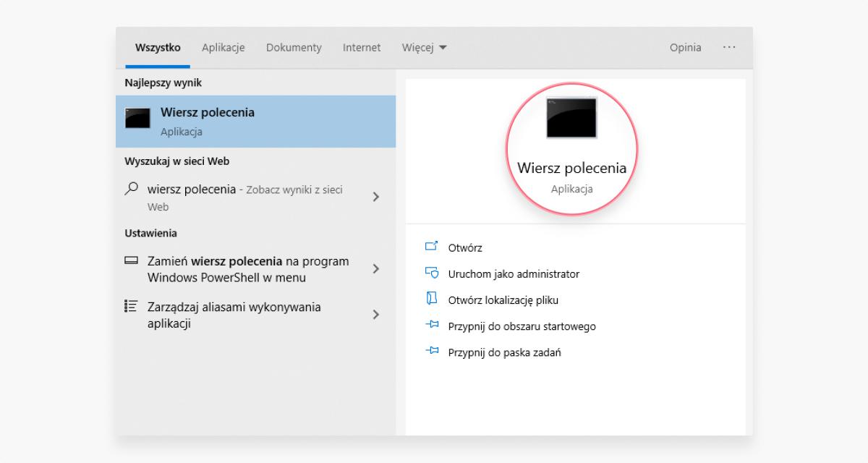The height and width of the screenshot is (463, 868).
Task: Click the Otwórz open icon
Action: [432, 247]
